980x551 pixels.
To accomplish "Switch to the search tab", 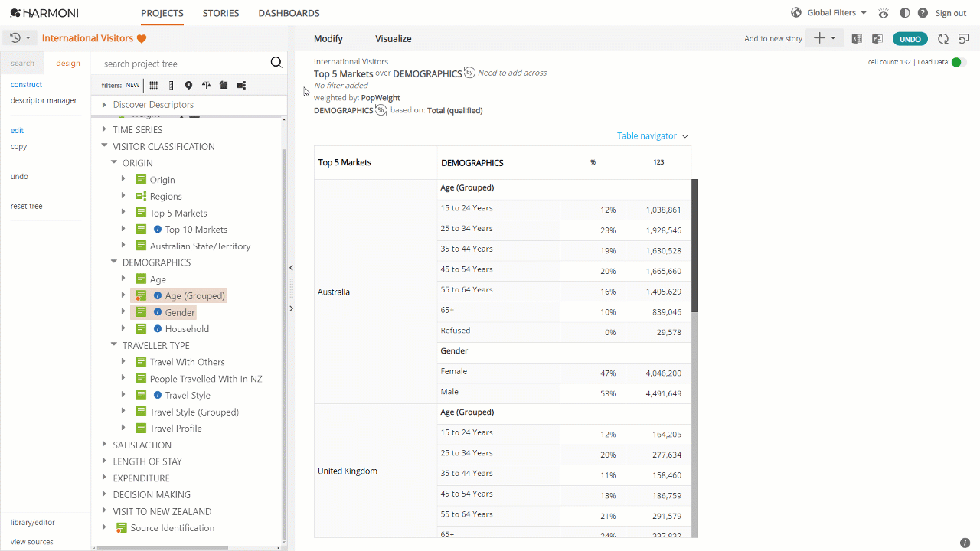I will tap(23, 64).
